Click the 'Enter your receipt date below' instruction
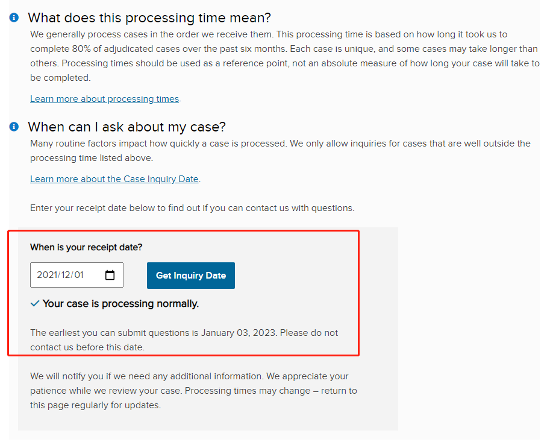554x446 pixels. (x=192, y=208)
